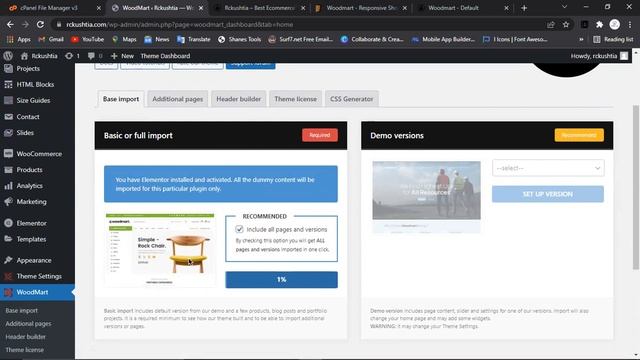Open the Howdy, rckushtia account menu
The image size is (640, 360).
click(x=599, y=56)
